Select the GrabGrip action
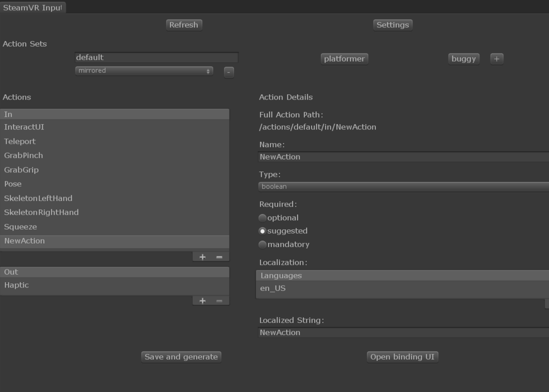 [x=115, y=170]
